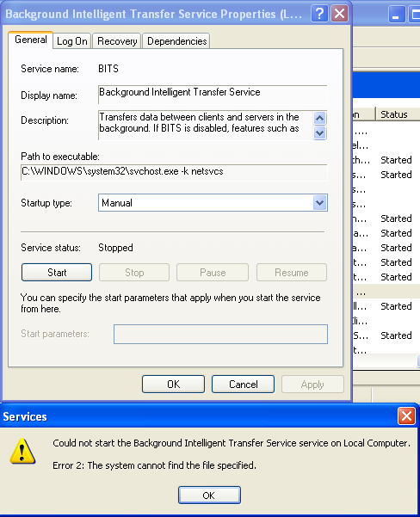Open the Startup type dropdown

(x=319, y=203)
